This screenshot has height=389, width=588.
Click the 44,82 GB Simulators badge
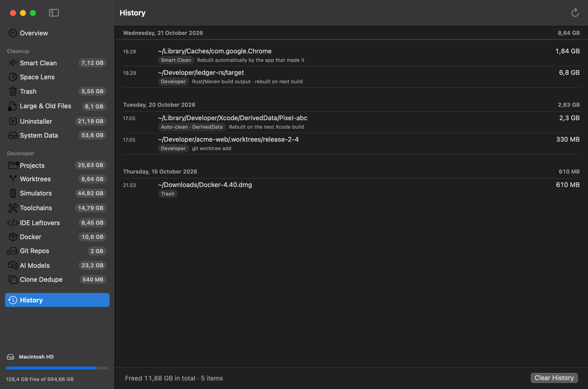tap(90, 193)
